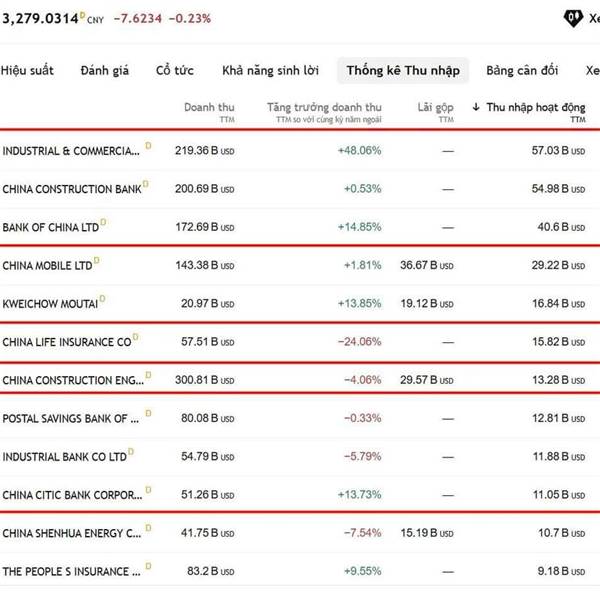The image size is (600, 600).
Task: Open Bảng cân đối tab
Action: [x=522, y=70]
